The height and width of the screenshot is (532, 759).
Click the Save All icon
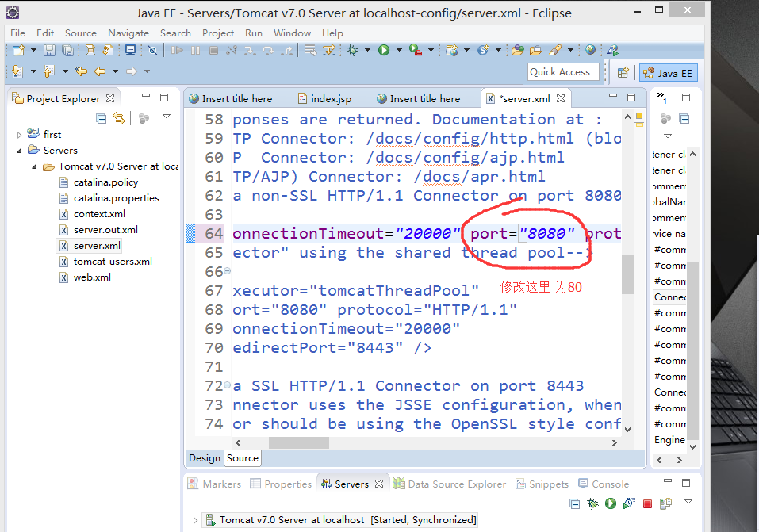coord(67,50)
